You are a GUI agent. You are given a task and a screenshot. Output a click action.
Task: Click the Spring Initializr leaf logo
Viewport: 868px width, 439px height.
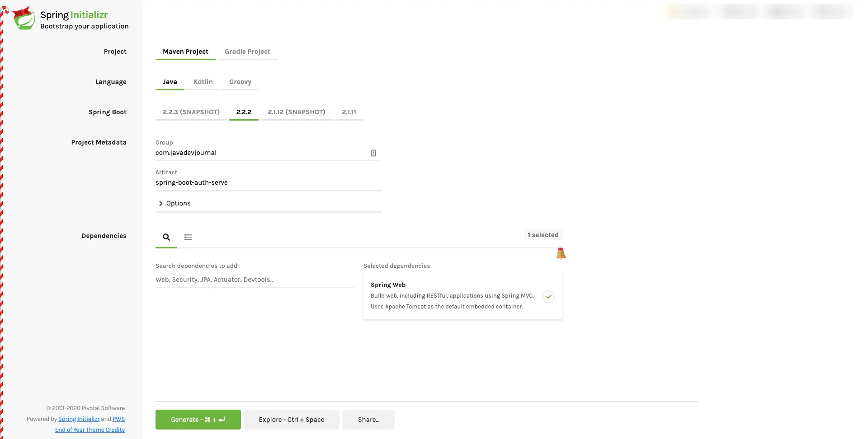coord(23,19)
